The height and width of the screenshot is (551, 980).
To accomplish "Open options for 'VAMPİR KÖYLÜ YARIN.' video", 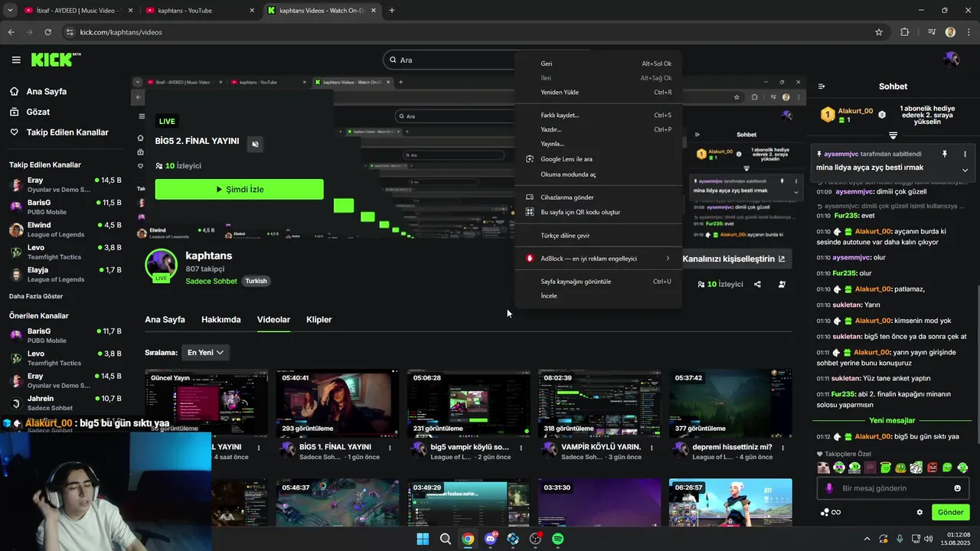I will click(652, 448).
